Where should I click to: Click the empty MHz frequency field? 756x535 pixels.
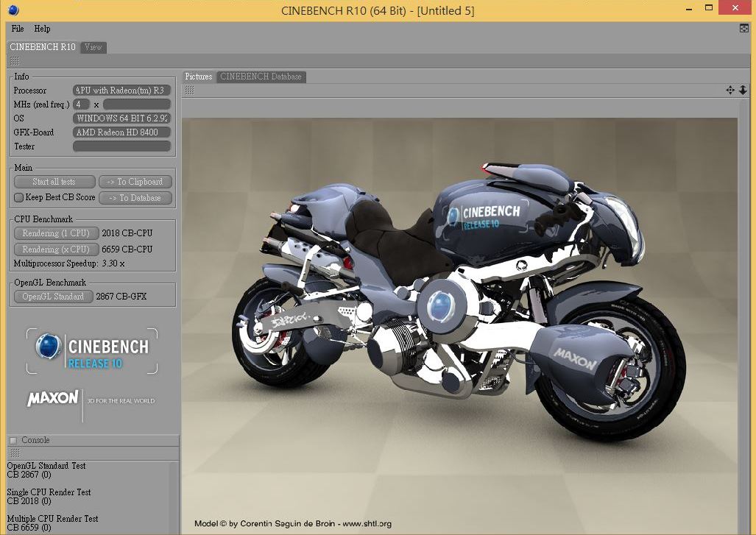click(137, 104)
